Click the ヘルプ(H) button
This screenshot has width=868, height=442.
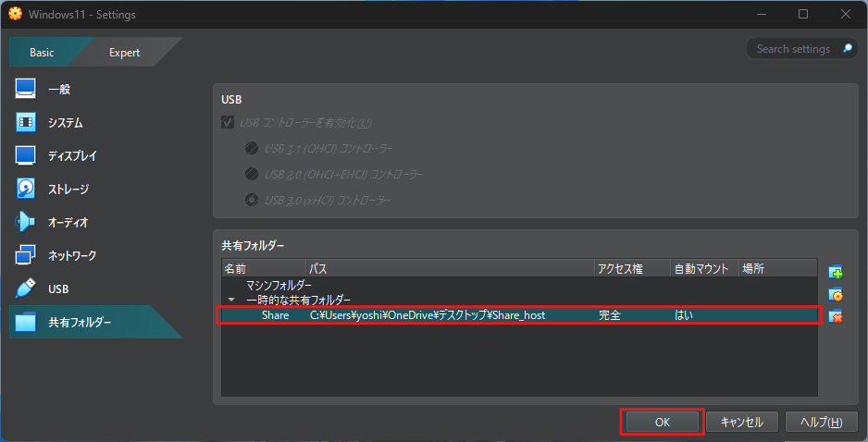click(822, 422)
